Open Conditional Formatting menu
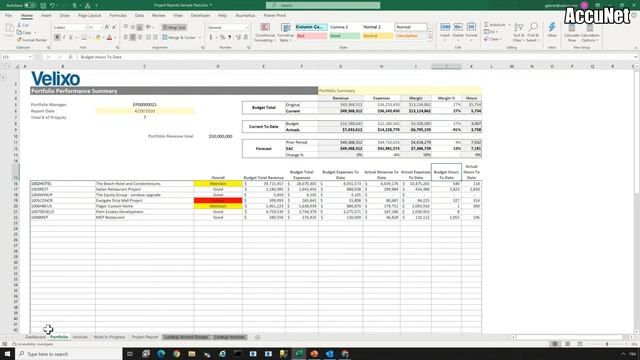The height and width of the screenshot is (360, 640). (x=265, y=32)
